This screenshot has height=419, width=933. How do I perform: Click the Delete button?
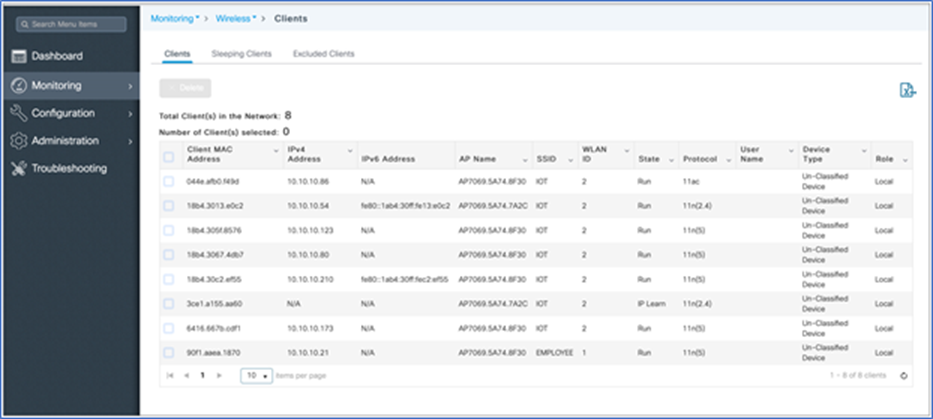click(x=185, y=88)
